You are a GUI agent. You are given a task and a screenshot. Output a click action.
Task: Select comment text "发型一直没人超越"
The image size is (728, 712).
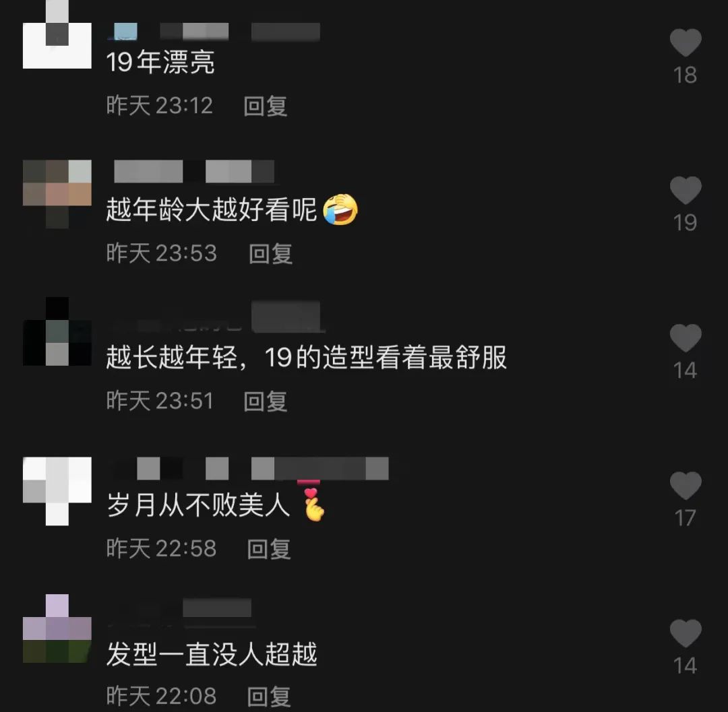[212, 653]
